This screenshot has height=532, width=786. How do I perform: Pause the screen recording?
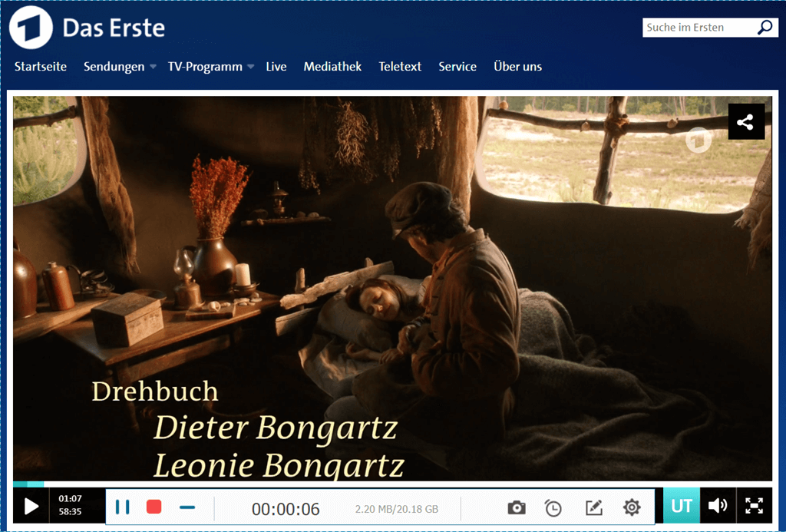point(122,507)
